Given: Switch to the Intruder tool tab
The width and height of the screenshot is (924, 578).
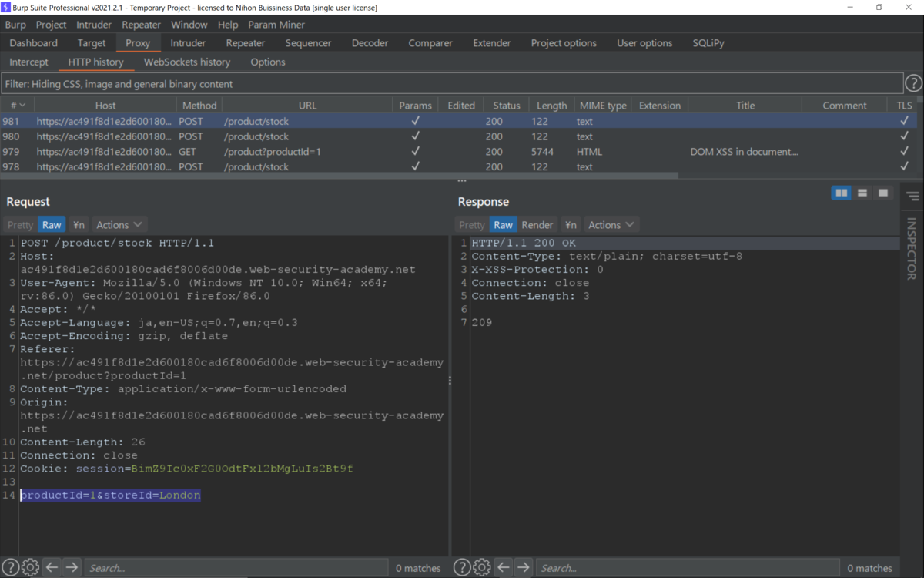Looking at the screenshot, I should pos(188,43).
